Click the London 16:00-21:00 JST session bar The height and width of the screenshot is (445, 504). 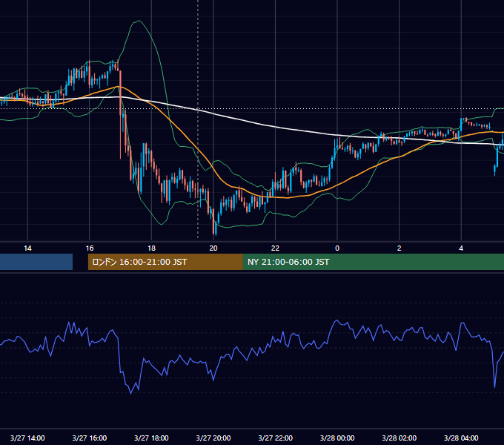click(x=165, y=262)
